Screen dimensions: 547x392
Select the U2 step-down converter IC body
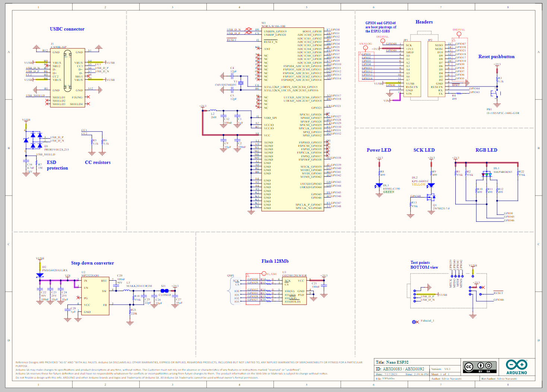95,296
